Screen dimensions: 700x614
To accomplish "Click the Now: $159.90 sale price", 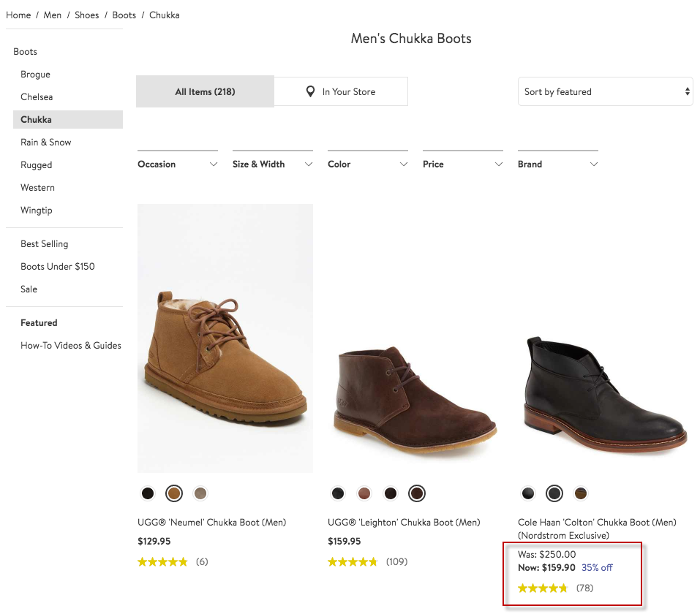I will tap(546, 568).
